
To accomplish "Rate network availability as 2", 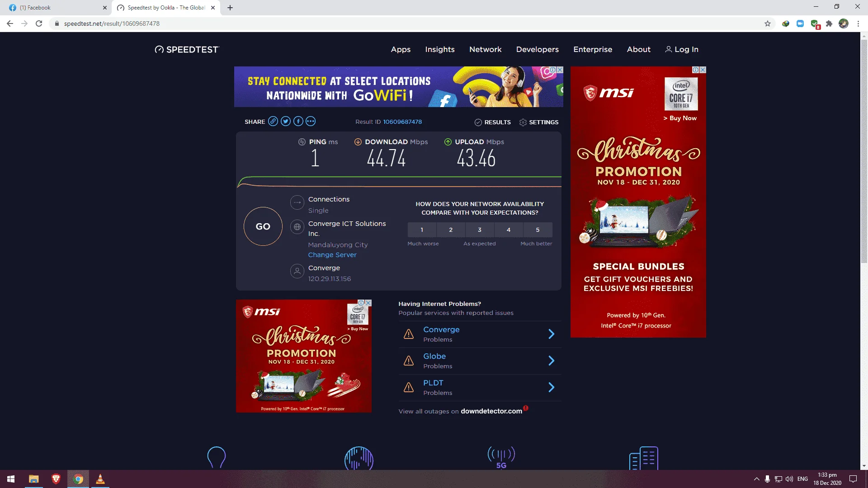I will point(451,230).
